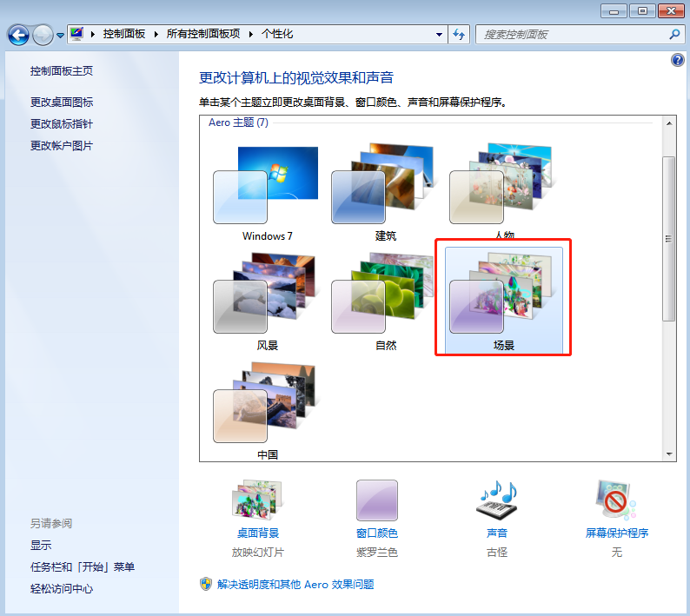Image resolution: width=690 pixels, height=616 pixels.
Task: Click the 窗口颜色 purple swatch
Action: pyautogui.click(x=377, y=501)
